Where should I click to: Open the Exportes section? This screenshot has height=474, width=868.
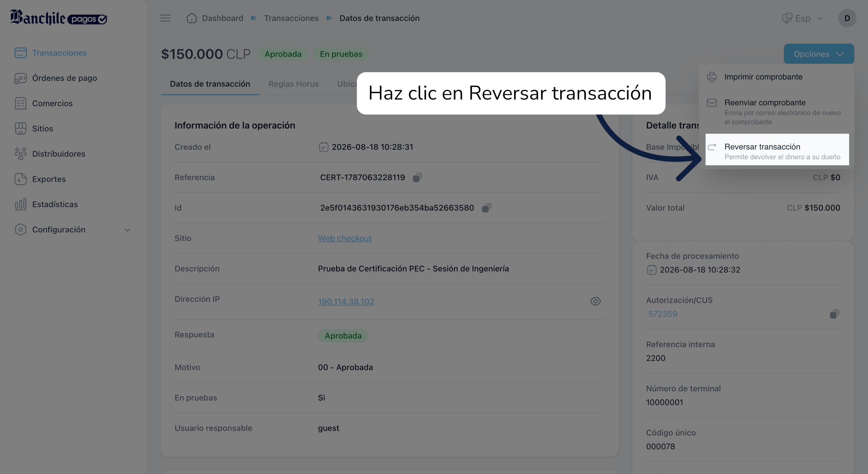(x=40, y=179)
